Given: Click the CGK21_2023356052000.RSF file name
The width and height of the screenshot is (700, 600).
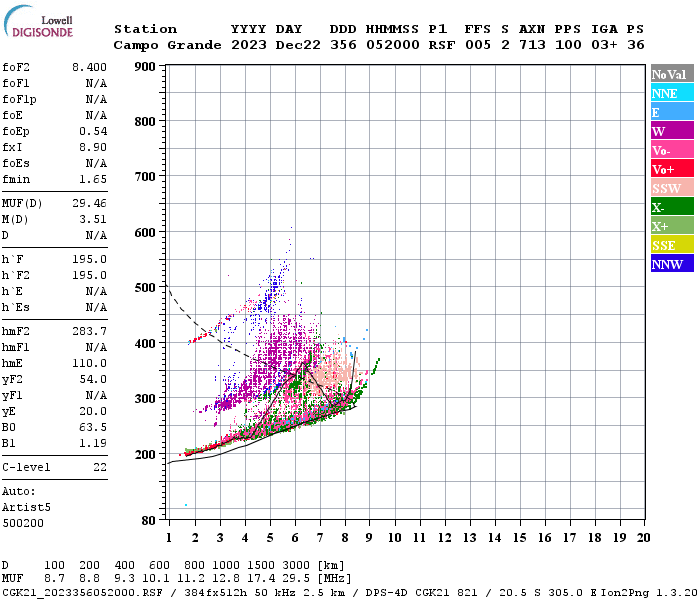Looking at the screenshot, I should pyautogui.click(x=82, y=593).
